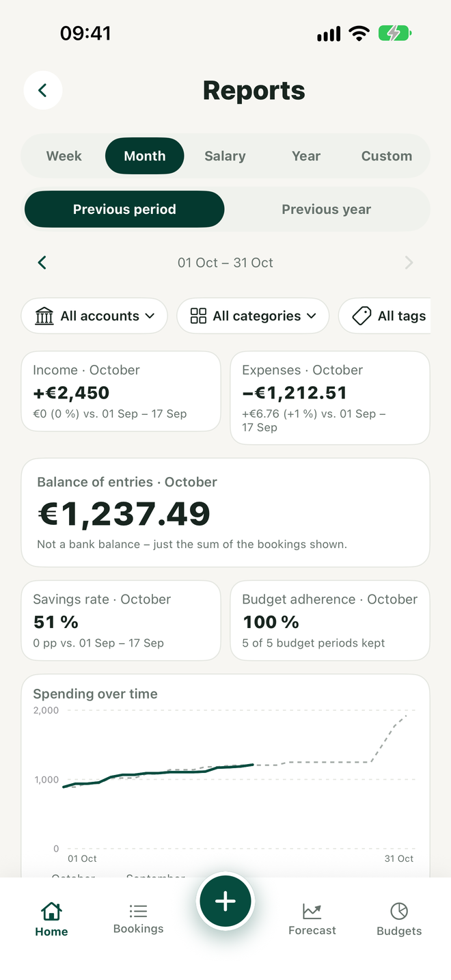Viewport: 451px width, 980px height.
Task: Tap the Spending over time chart
Action: pos(225,776)
